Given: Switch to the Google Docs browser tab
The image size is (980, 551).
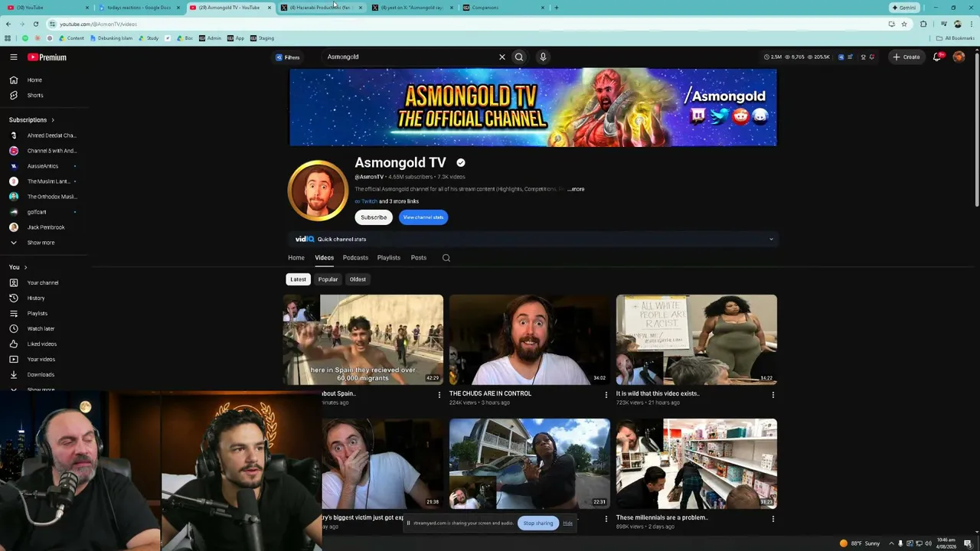Looking at the screenshot, I should point(139,8).
